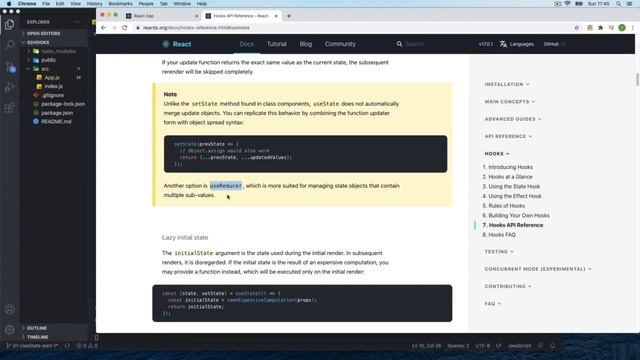Click the Languages translate icon
The height and width of the screenshot is (360, 640).
click(503, 44)
